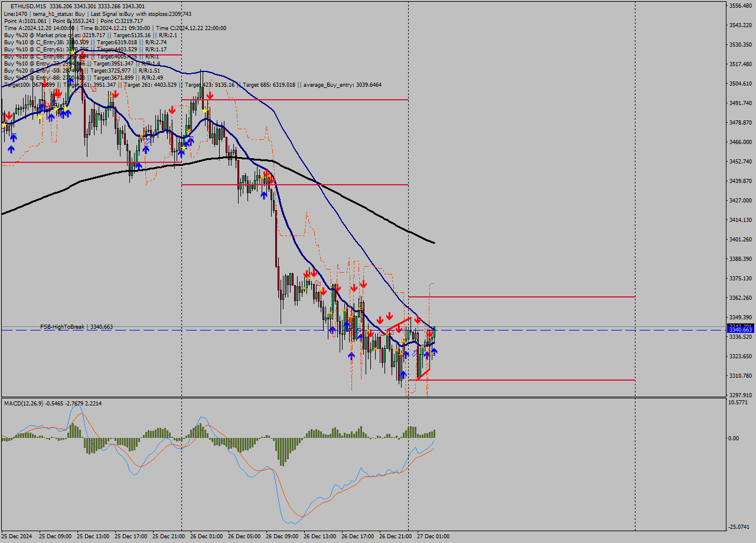Click price axis label 3466.000
The width and height of the screenshot is (756, 543).
(741, 142)
